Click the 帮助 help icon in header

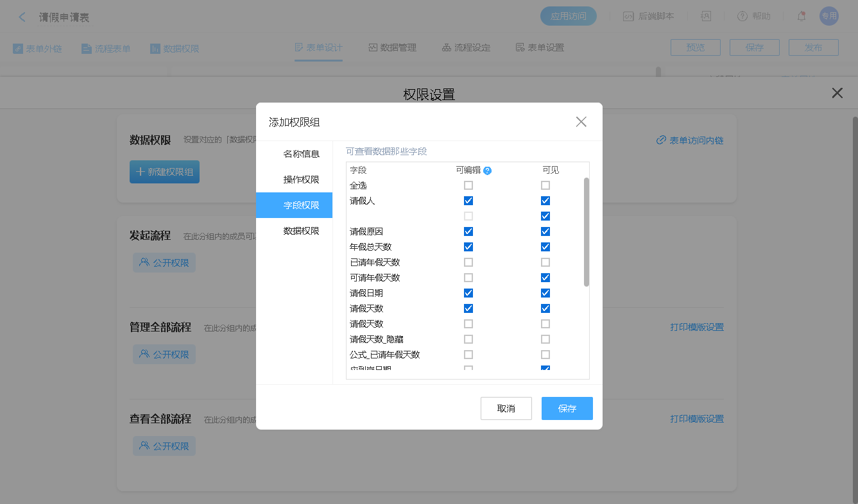tap(742, 16)
